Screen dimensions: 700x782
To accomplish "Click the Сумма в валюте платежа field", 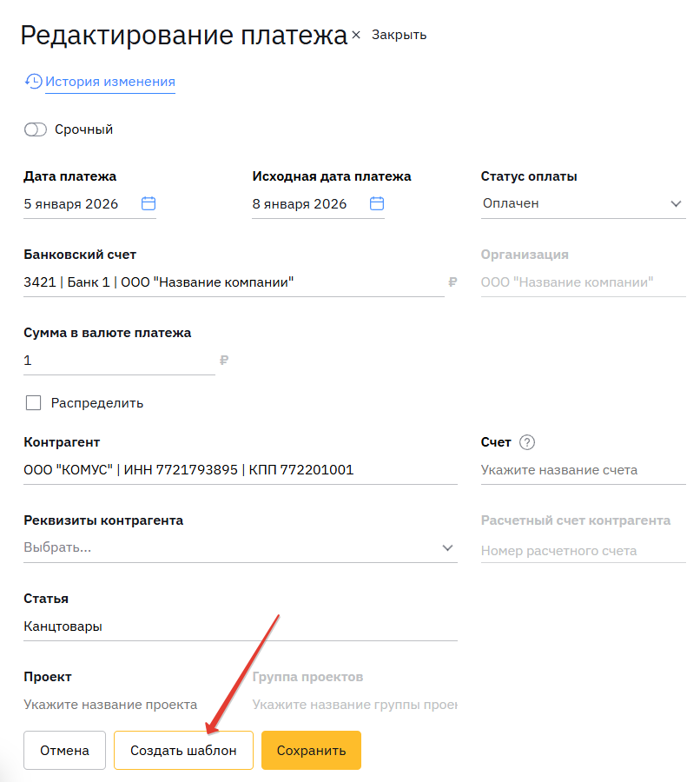I will click(118, 361).
